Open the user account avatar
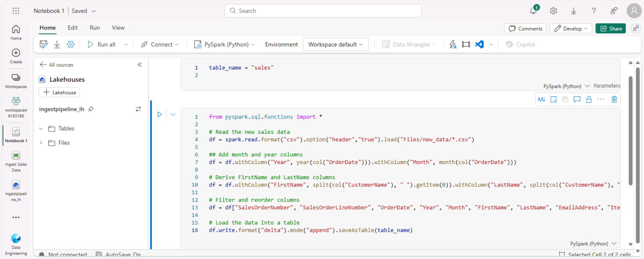Image resolution: width=644 pixels, height=259 pixels. click(634, 11)
